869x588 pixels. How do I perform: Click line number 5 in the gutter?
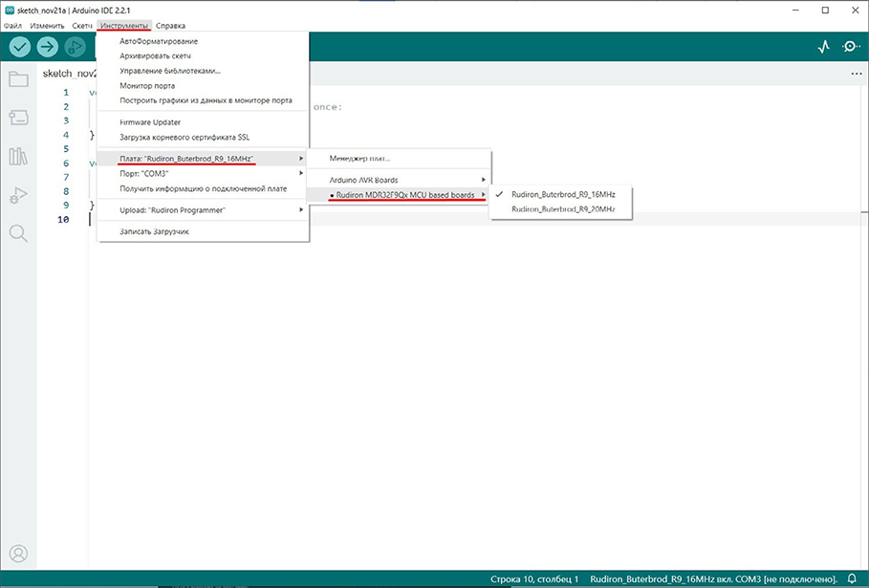(66, 149)
